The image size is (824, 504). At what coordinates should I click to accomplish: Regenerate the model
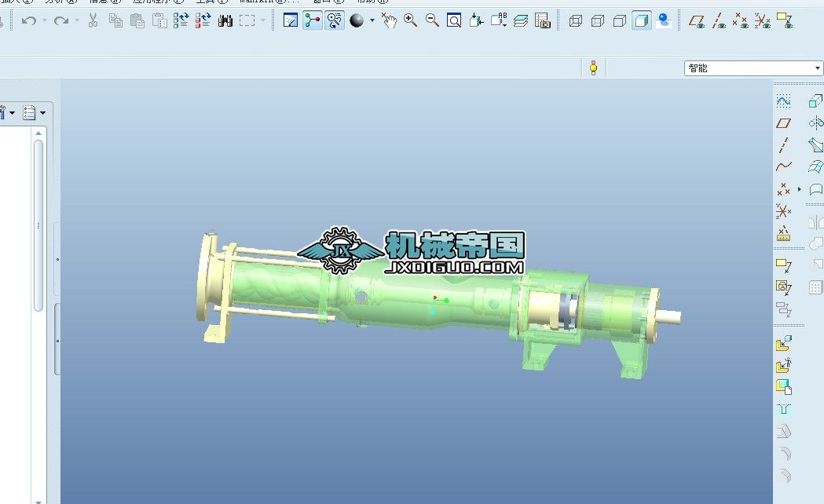pos(181,20)
